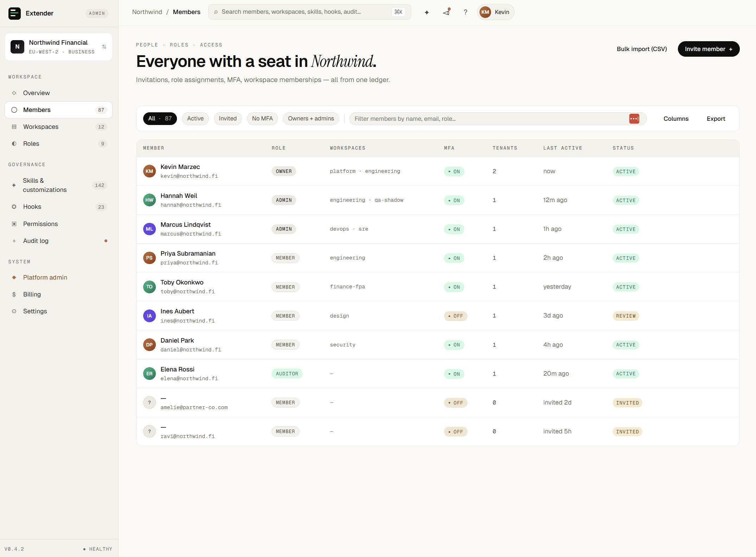
Task: Toggle MFA ON badge for Kevin Marzec
Action: coord(454,171)
